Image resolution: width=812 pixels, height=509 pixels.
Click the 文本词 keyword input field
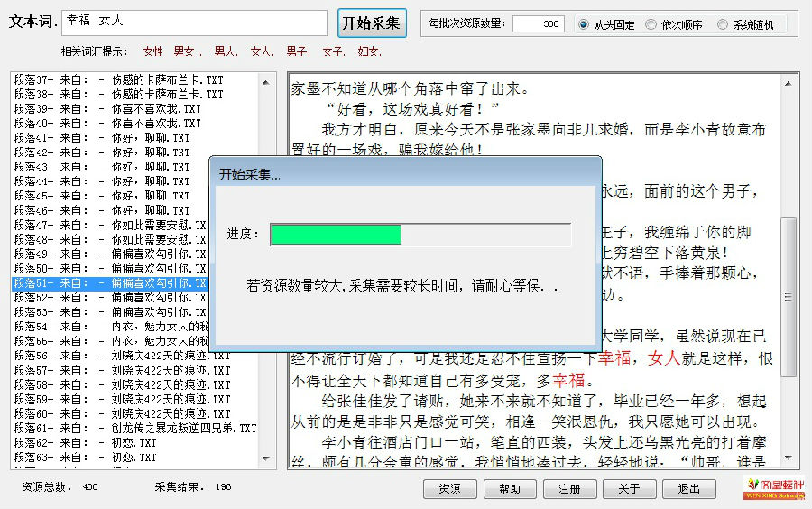194,23
